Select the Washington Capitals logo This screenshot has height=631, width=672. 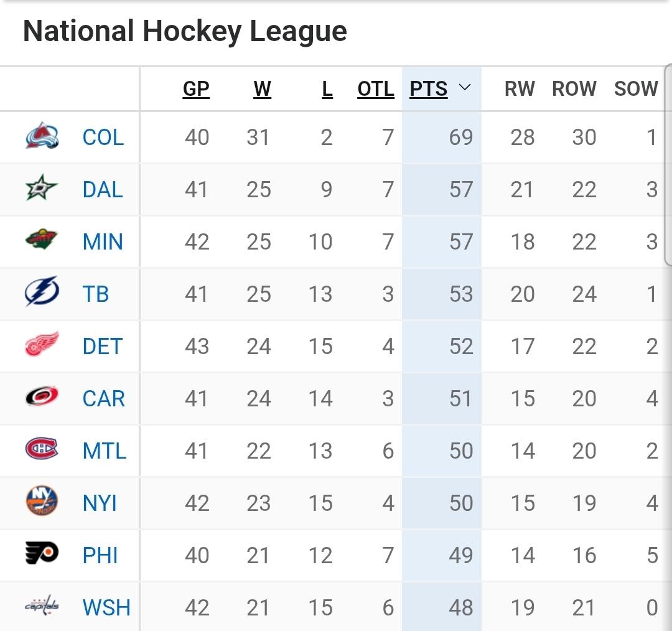click(x=42, y=606)
